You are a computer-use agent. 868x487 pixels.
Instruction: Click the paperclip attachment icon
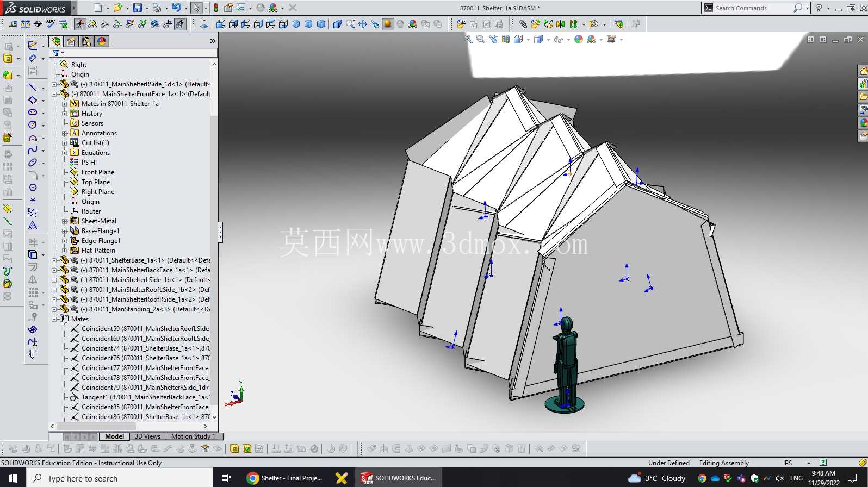click(x=523, y=24)
